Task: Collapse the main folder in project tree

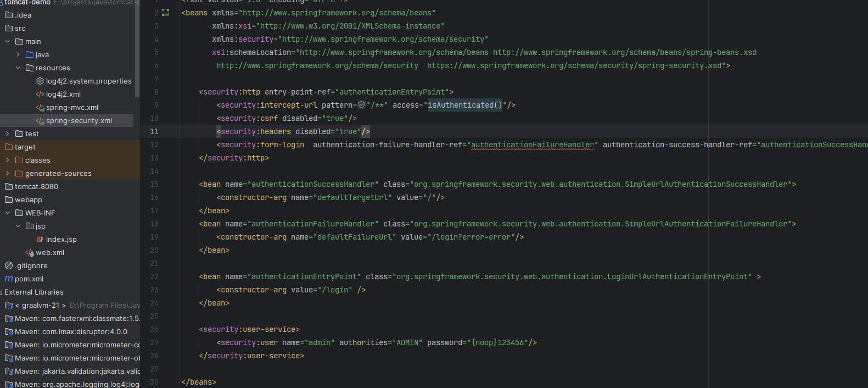Action: click(x=8, y=41)
